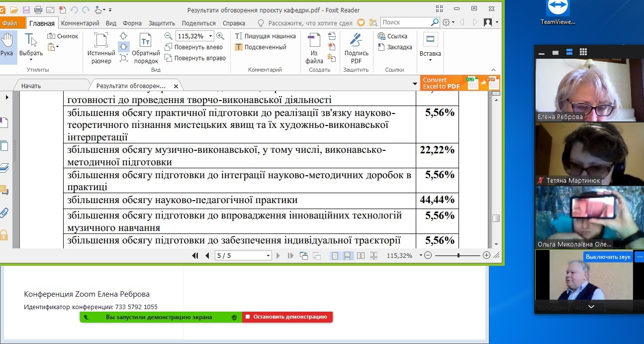
Task: Toggle facing pages view mode
Action: pos(361,255)
